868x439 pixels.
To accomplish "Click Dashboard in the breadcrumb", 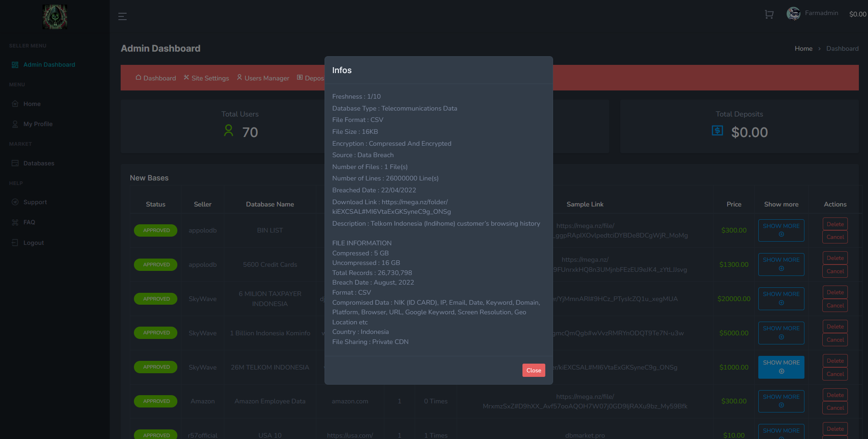I will coord(842,48).
